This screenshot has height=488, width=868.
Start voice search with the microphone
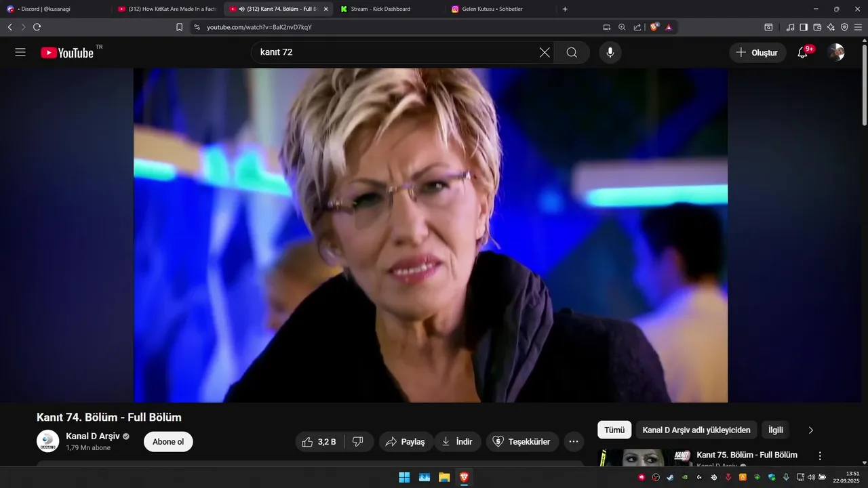click(610, 52)
